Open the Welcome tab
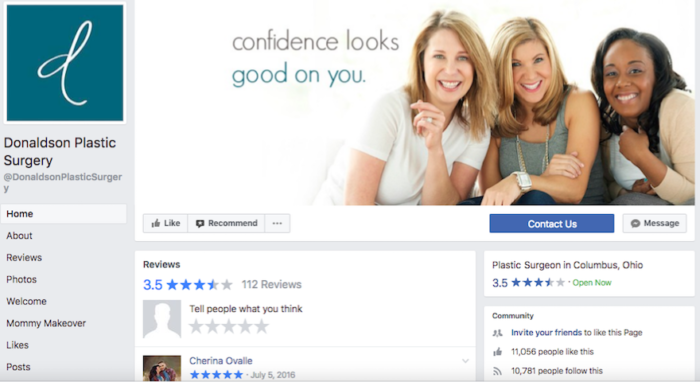700x382 pixels. click(x=26, y=301)
